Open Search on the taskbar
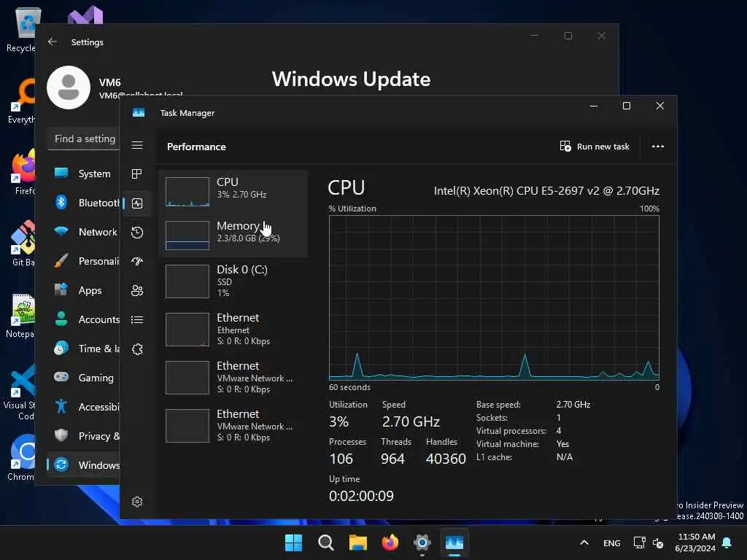The width and height of the screenshot is (747, 560). (x=326, y=542)
